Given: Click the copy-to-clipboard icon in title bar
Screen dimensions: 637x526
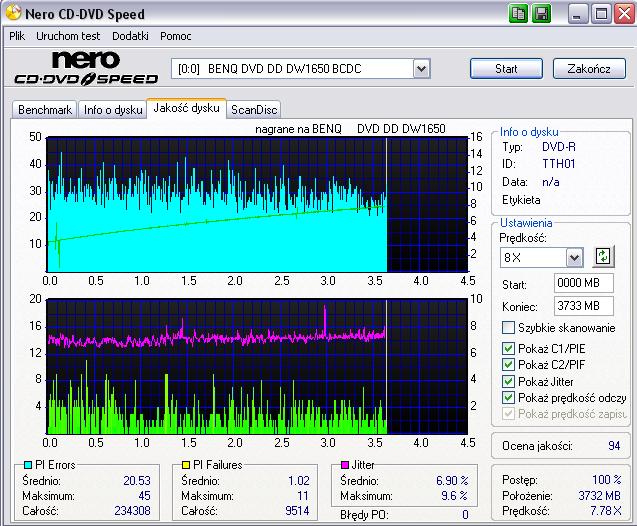Looking at the screenshot, I should (518, 14).
